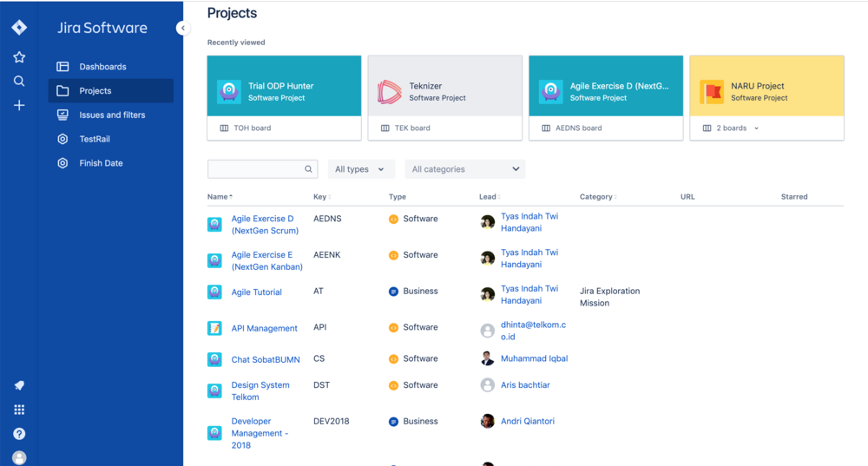Image resolution: width=868 pixels, height=466 pixels.
Task: Open the Agile Tutorial project
Action: 256,292
